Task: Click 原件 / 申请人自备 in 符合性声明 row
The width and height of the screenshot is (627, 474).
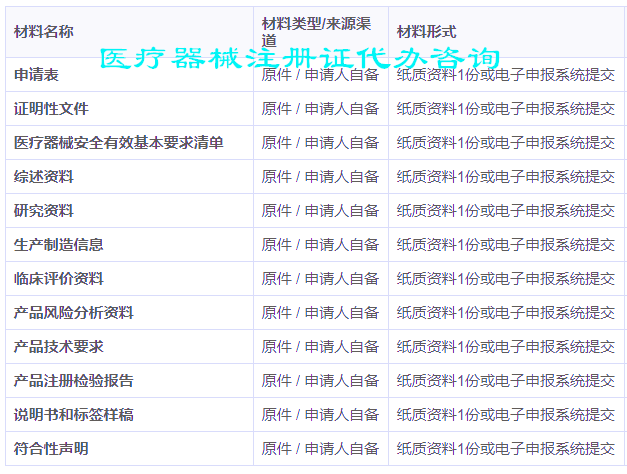Action: [x=320, y=448]
